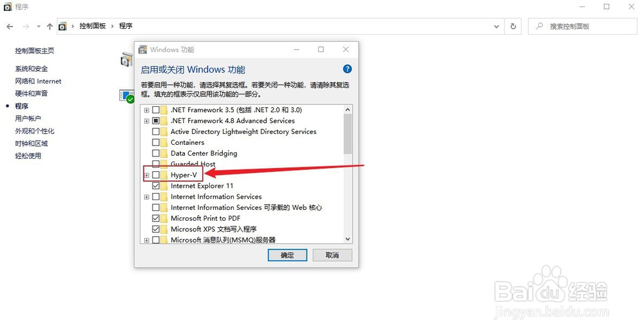Viewport: 644px width, 334px height.
Task: Expand Internet Information Services node
Action: pos(147,197)
